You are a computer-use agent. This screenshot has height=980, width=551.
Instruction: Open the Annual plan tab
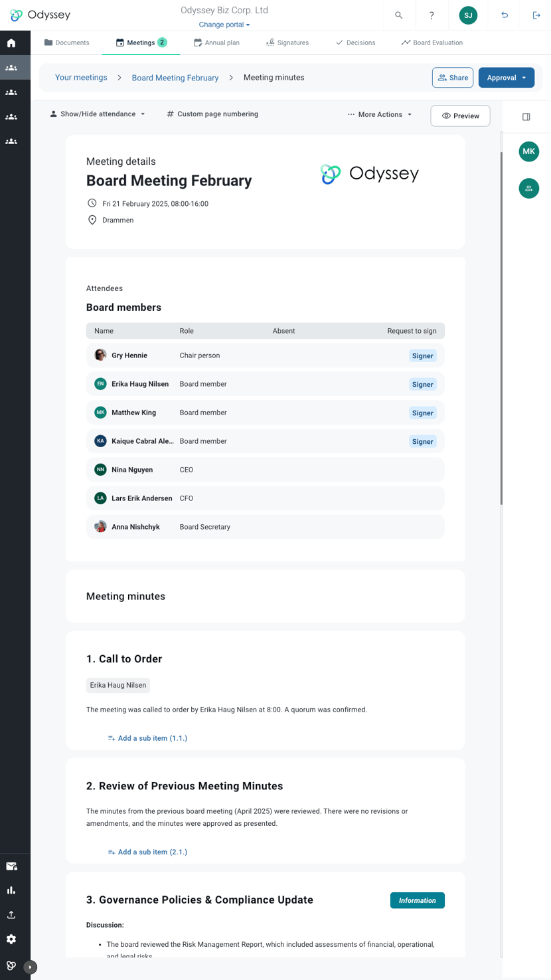coord(216,43)
